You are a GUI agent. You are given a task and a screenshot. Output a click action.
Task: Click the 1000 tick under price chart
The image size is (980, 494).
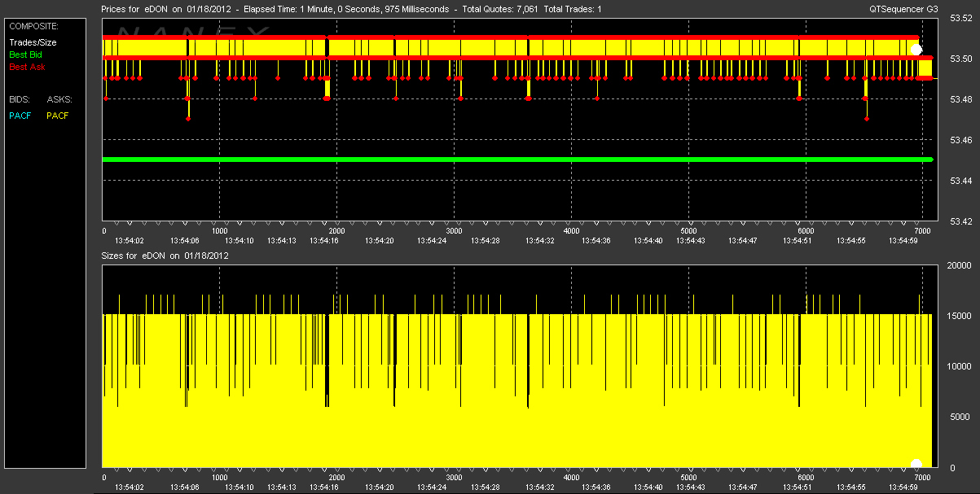pyautogui.click(x=220, y=231)
